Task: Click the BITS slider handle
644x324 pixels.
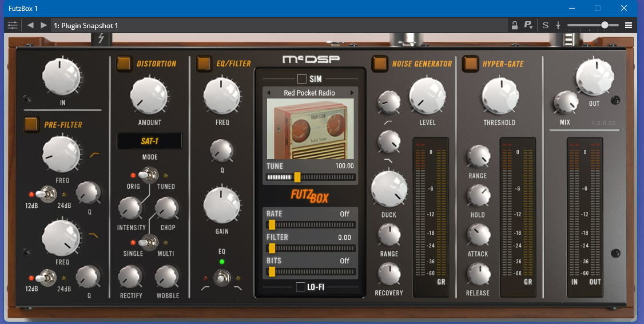Action: 272,272
